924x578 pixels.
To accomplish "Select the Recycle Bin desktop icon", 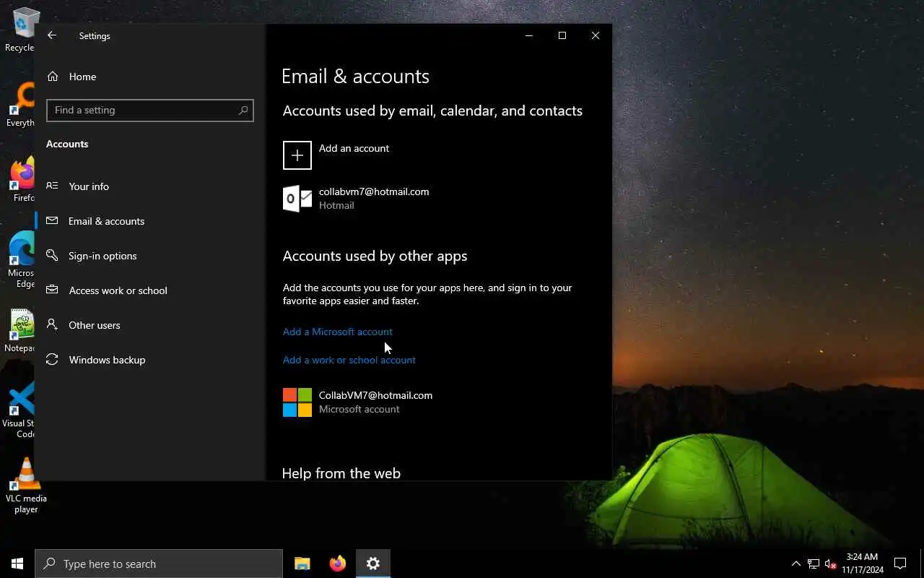I will pos(20,30).
